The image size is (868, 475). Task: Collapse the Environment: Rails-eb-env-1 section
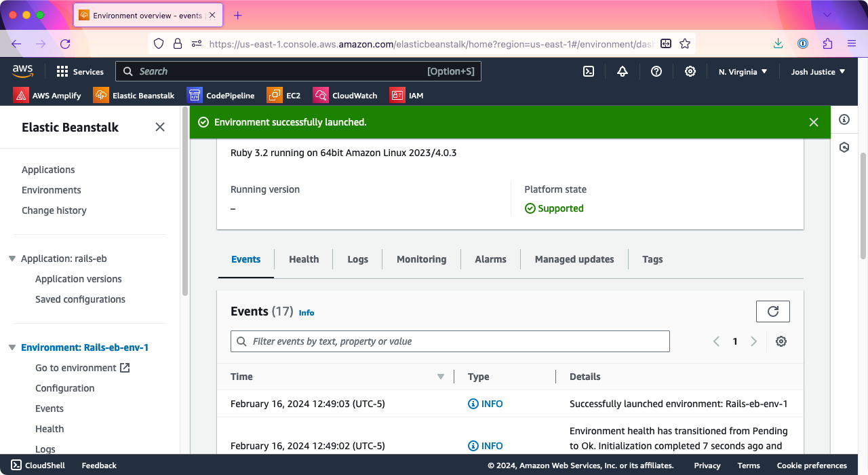(12, 347)
